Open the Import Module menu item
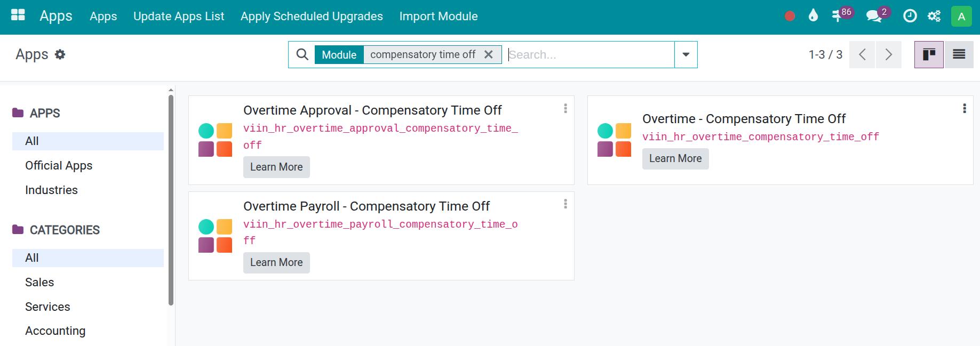This screenshot has height=346, width=980. click(x=438, y=16)
